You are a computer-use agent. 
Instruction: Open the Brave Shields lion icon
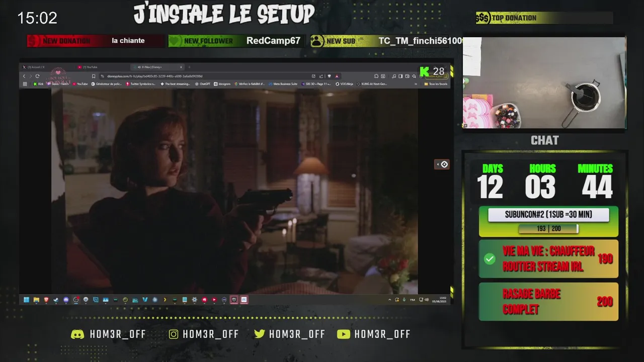coord(329,76)
